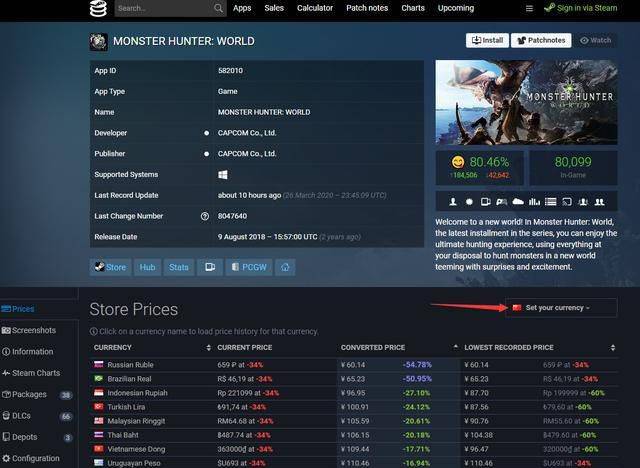
Task: Click the Developer CAPCOM Co., Ltd. link
Action: (x=247, y=133)
